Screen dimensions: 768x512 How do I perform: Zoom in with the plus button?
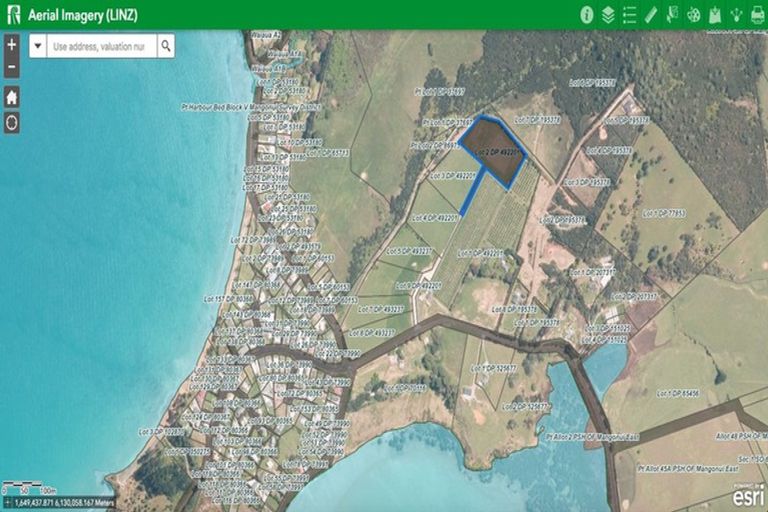(11, 45)
